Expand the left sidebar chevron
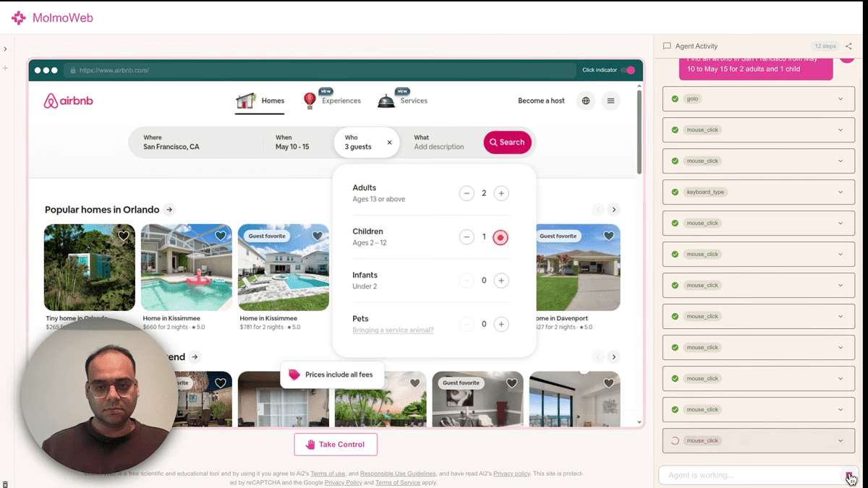This screenshot has height=488, width=868. point(5,49)
